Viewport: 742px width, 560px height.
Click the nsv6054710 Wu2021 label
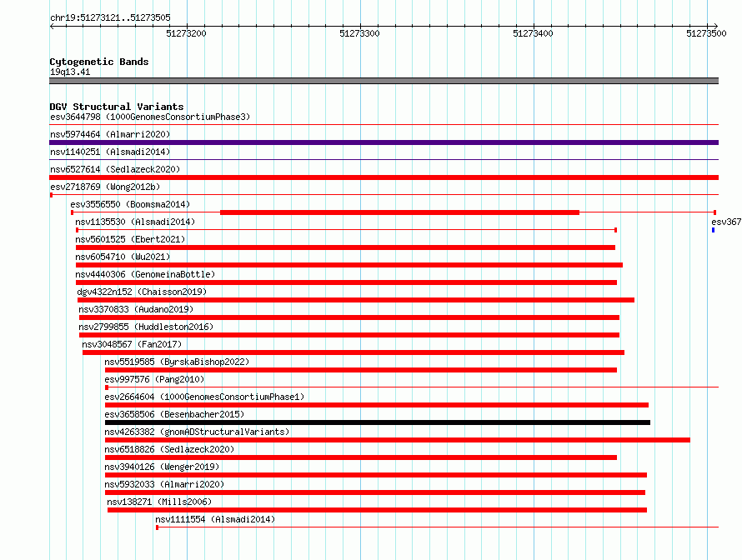(123, 257)
